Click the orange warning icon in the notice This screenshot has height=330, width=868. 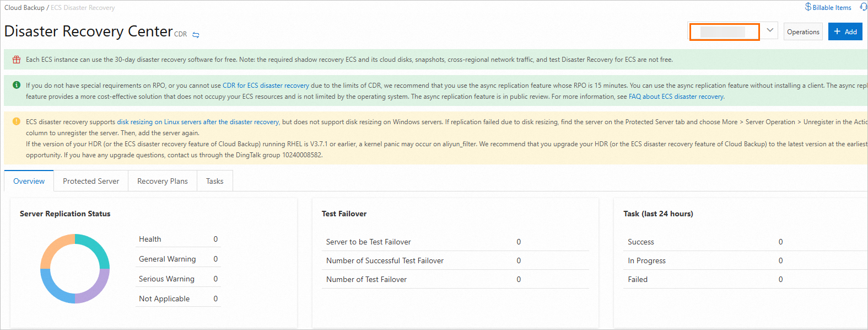17,121
